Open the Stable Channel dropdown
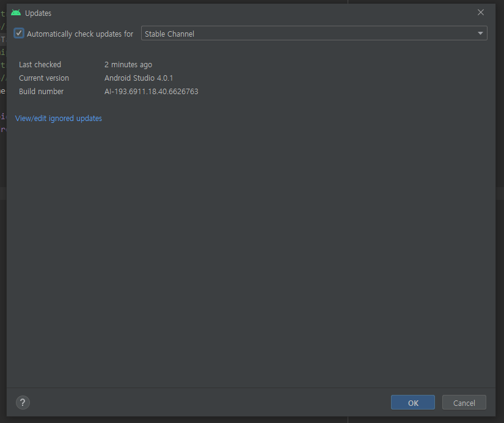 [314, 33]
